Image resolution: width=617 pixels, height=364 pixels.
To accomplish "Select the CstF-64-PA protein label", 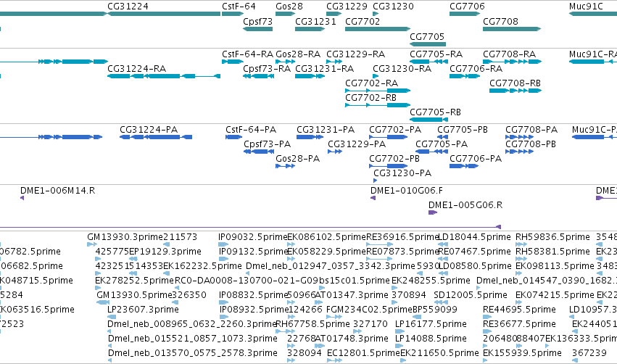I will pos(251,130).
